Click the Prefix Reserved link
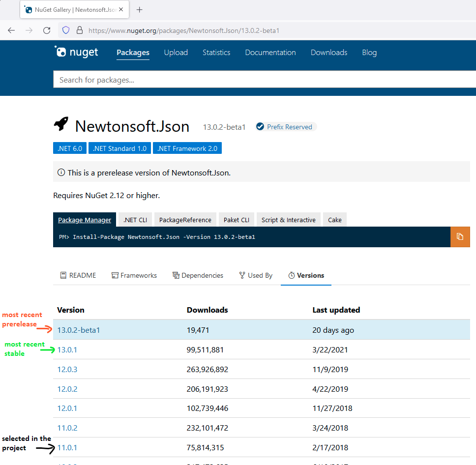This screenshot has width=476, height=465. 289,127
